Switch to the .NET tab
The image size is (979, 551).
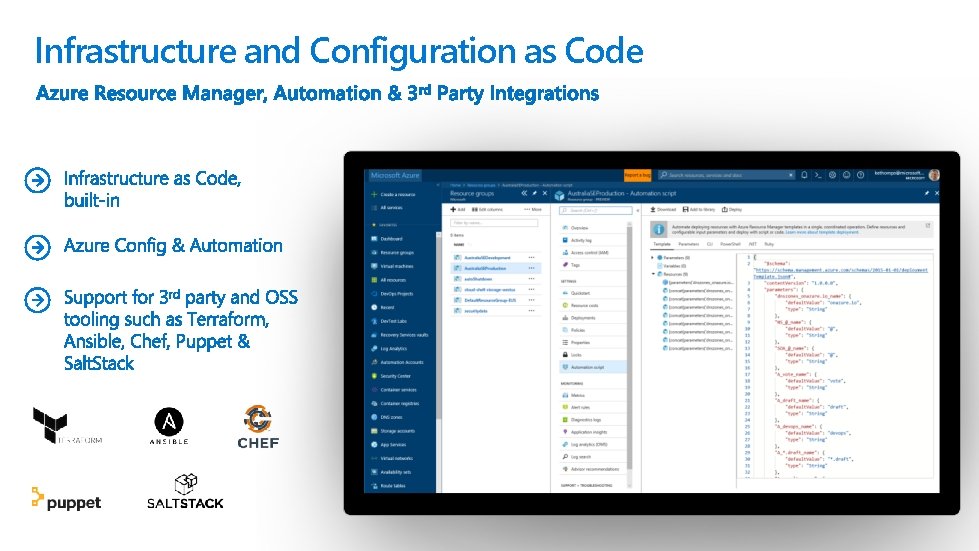point(752,244)
